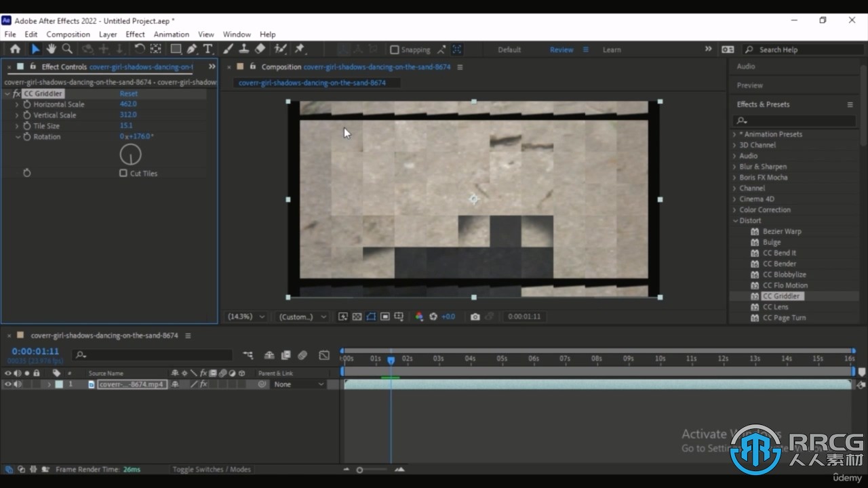
Task: Open the Effect menu
Action: coord(135,34)
